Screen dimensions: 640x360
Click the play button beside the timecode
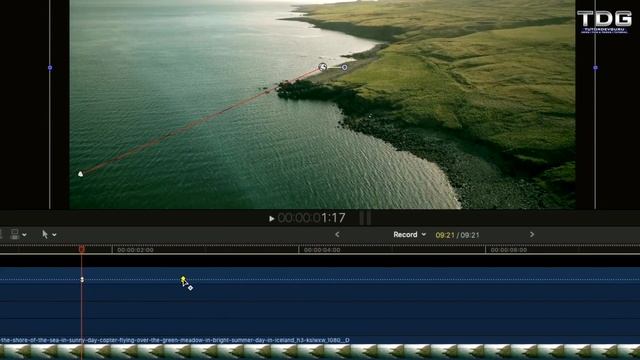(271, 219)
